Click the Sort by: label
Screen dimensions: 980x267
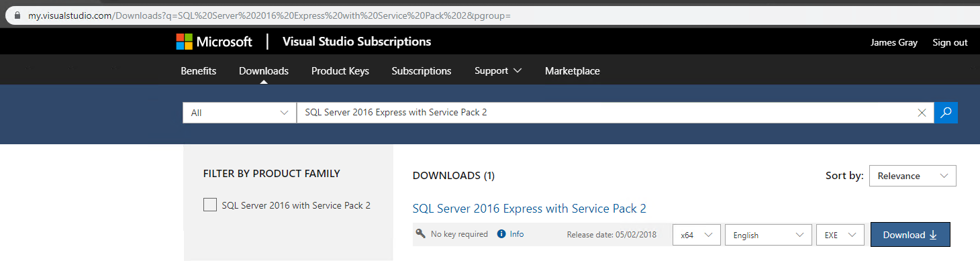[x=844, y=176]
